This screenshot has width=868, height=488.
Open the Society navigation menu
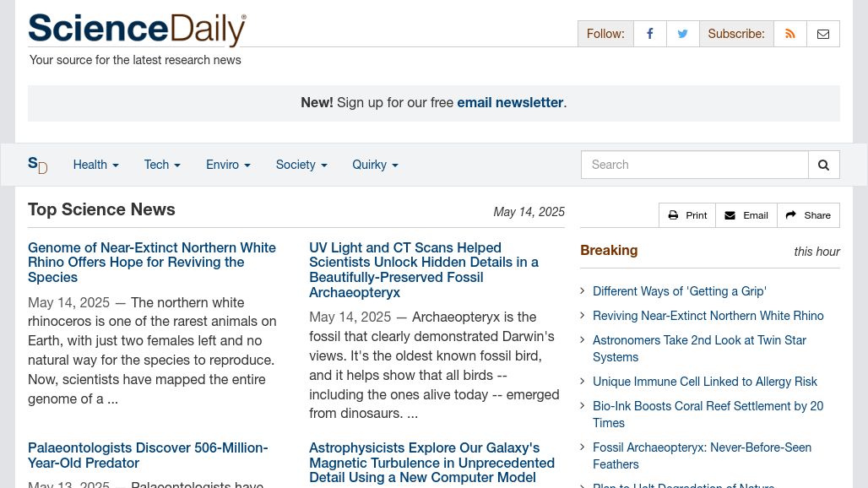[x=301, y=165]
